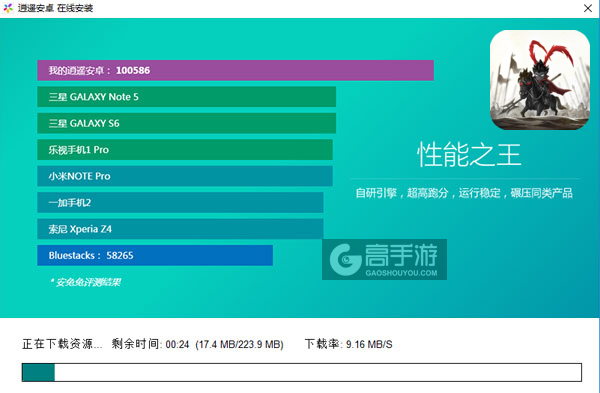The image size is (600, 393).
Task: Select the 小米NOTE Pro bar
Action: [x=185, y=176]
